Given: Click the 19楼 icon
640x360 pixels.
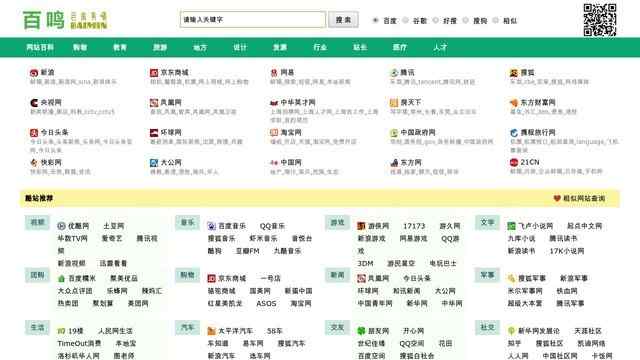Looking at the screenshot, I should pos(61,331).
